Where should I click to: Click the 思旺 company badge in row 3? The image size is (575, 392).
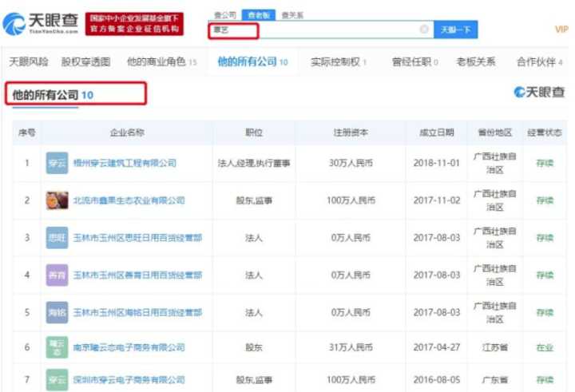(57, 238)
